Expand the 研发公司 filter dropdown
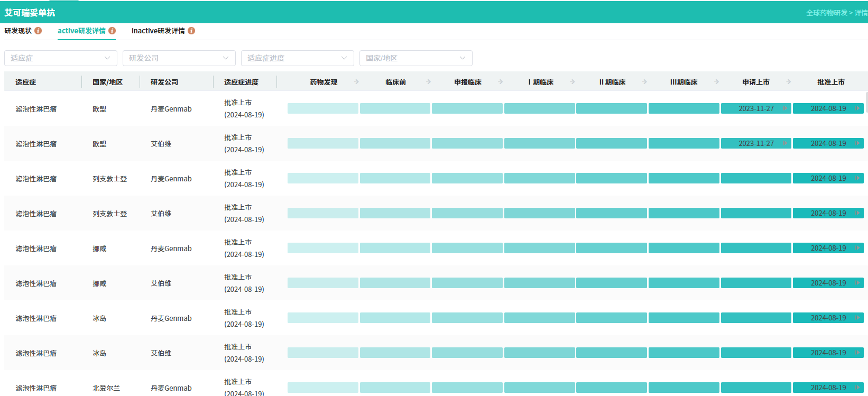Viewport: 868px width, 396px height. tap(179, 58)
